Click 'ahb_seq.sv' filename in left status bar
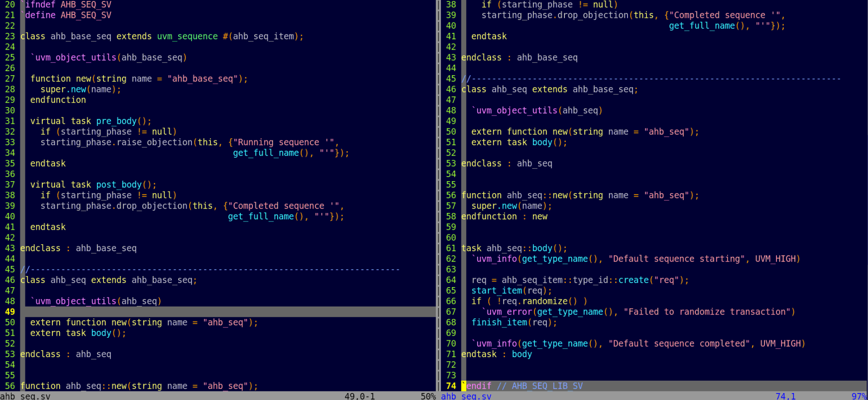868x400 pixels. 25,396
